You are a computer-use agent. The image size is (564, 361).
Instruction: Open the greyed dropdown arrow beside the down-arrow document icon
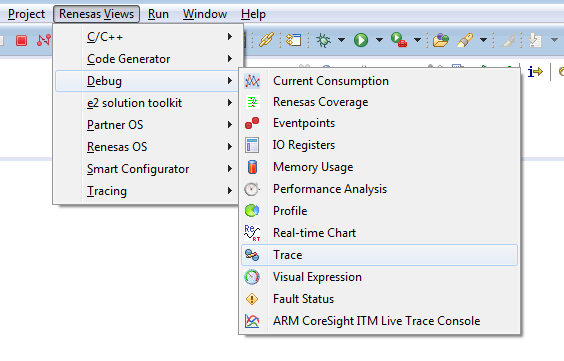[x=554, y=40]
